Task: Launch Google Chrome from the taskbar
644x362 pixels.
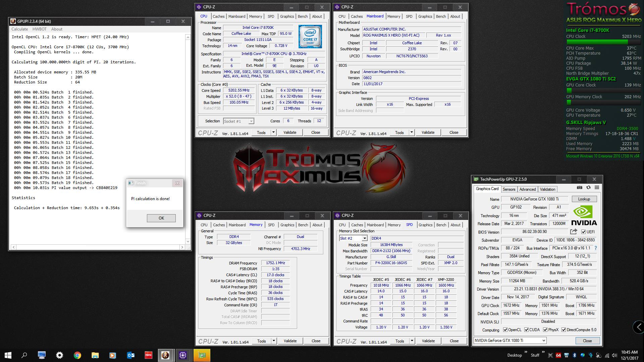Action: pyautogui.click(x=77, y=355)
